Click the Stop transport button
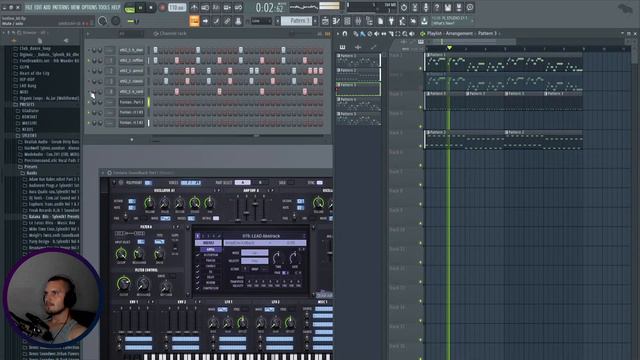Viewport: 640px width, 360px height. 151,8
